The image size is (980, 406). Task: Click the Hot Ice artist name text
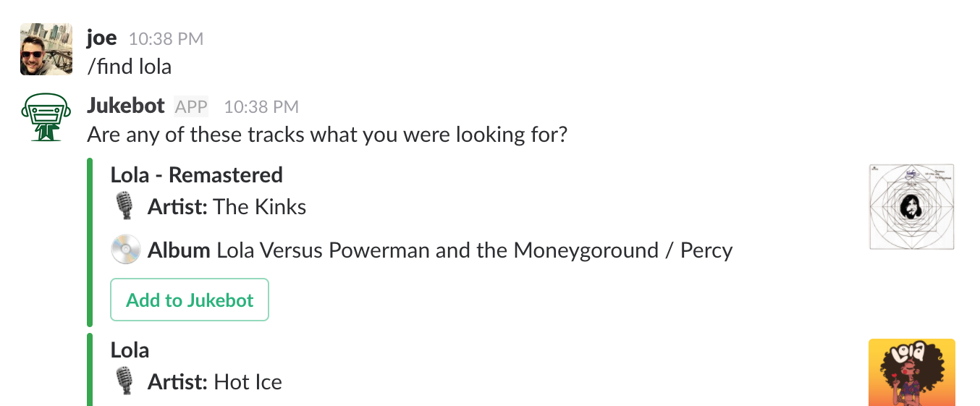click(x=248, y=381)
